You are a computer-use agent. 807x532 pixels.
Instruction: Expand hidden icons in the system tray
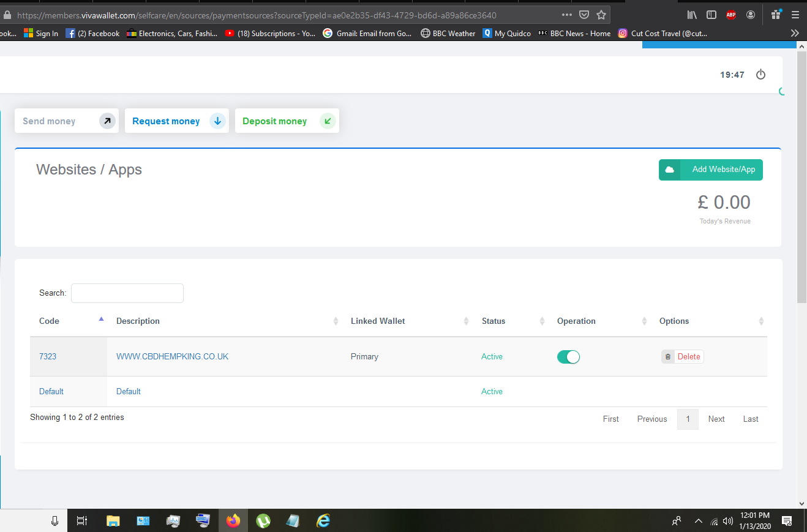[698, 521]
